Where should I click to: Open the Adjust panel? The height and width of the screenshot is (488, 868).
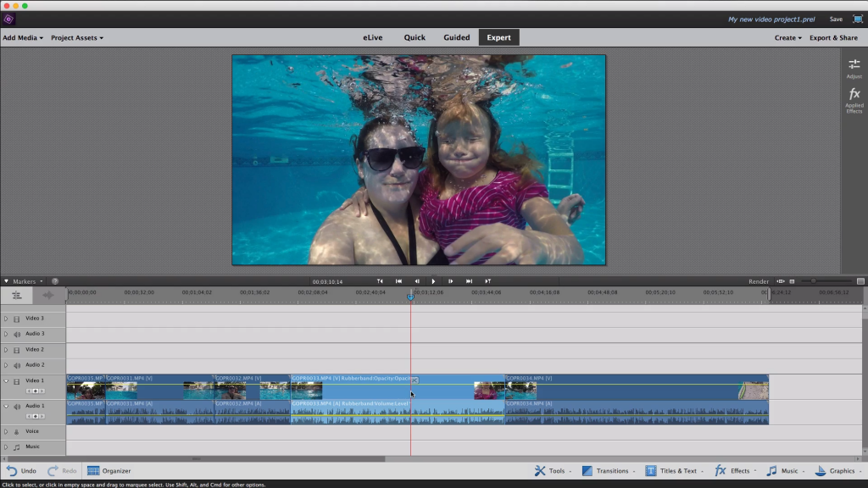[854, 68]
